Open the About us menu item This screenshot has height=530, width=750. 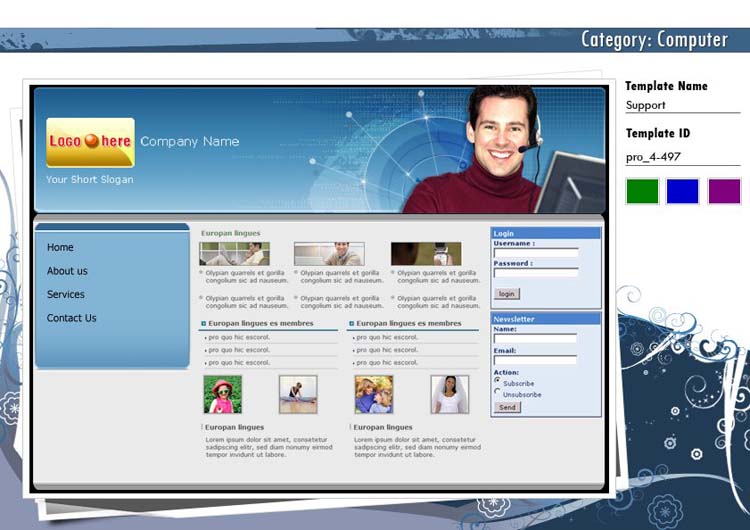[x=67, y=271]
